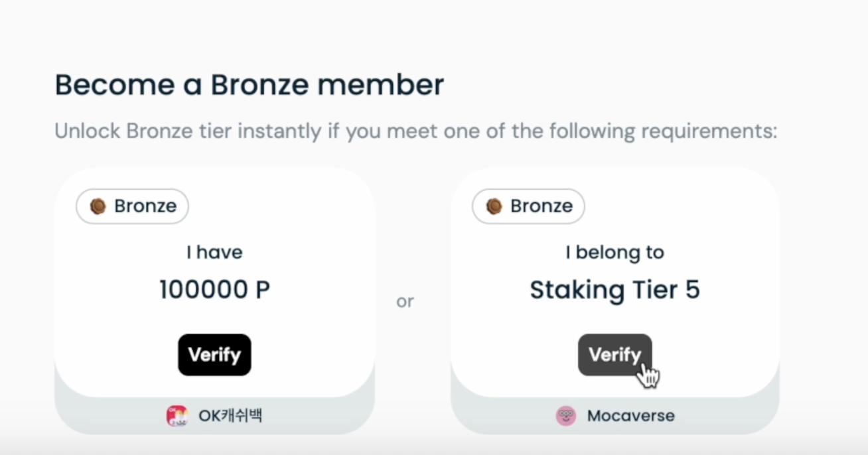868x455 pixels.
Task: Click the "Staking Tier 5" requirement text
Action: (x=615, y=291)
